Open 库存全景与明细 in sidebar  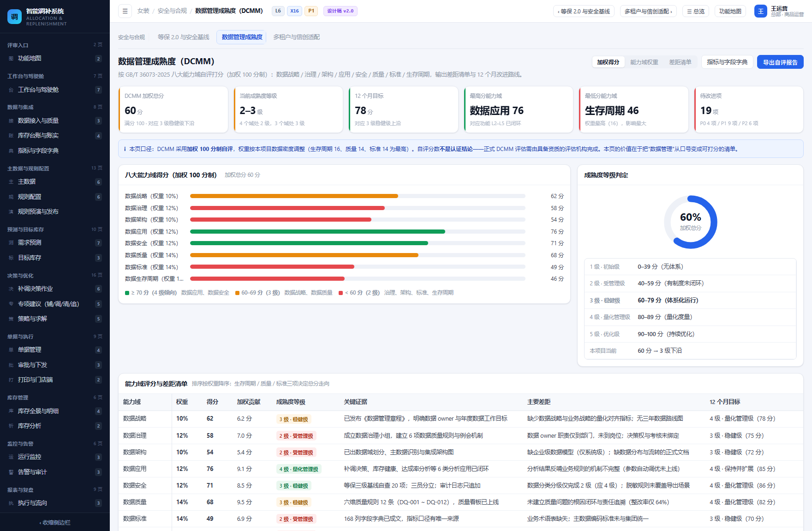pyautogui.click(x=55, y=411)
